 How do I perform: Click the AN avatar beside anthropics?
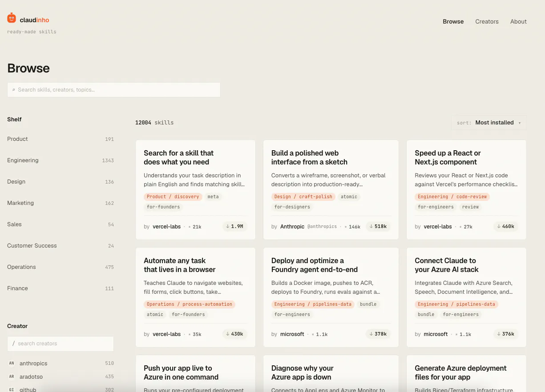click(12, 363)
